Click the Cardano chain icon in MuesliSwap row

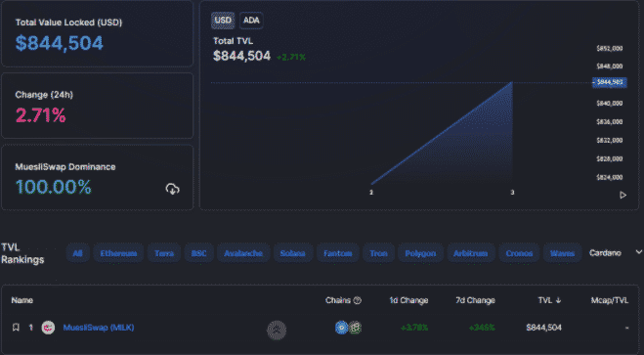pyautogui.click(x=341, y=328)
